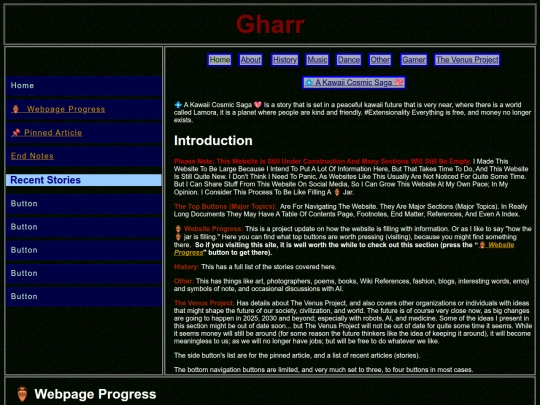Click the red 'The Venus Project:' paragraph label
540x405 pixels.
[204, 303]
